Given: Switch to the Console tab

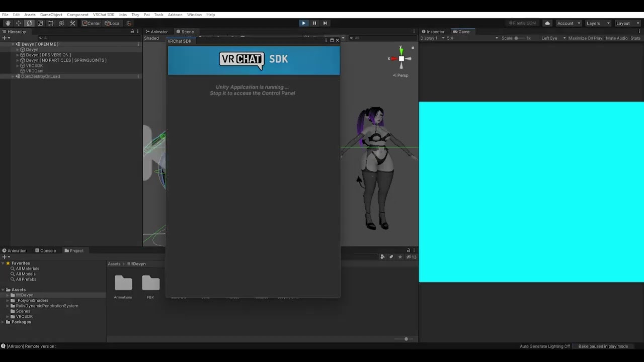Looking at the screenshot, I should tap(45, 250).
